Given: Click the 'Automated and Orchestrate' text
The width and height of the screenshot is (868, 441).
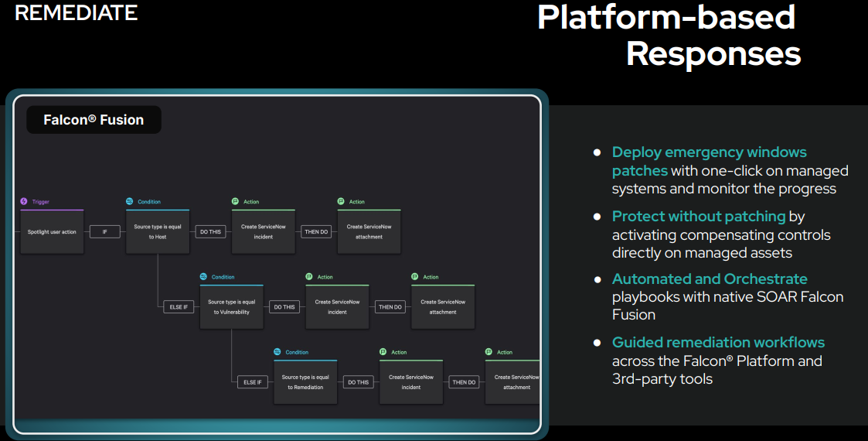Looking at the screenshot, I should point(710,279).
